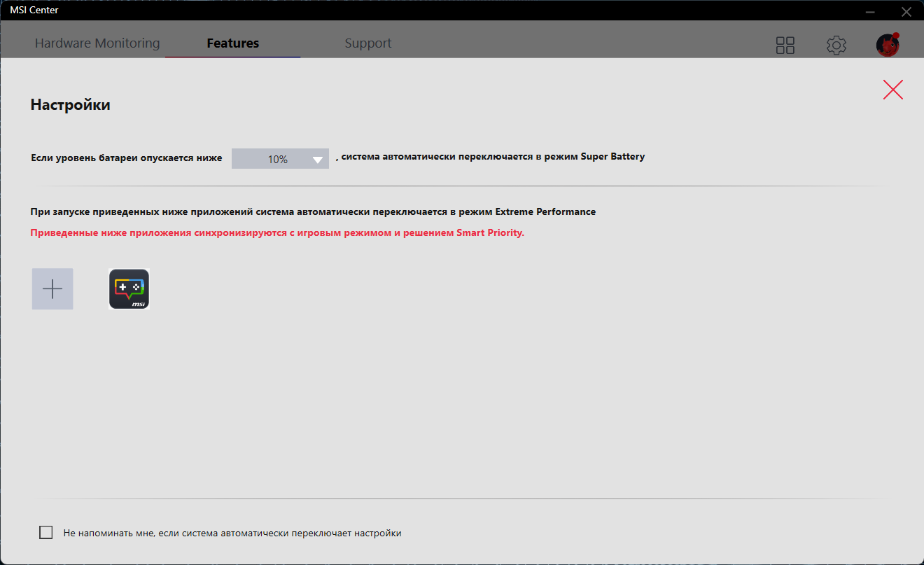Open the user profile avatar
Image resolution: width=924 pixels, height=565 pixels.
(x=888, y=45)
